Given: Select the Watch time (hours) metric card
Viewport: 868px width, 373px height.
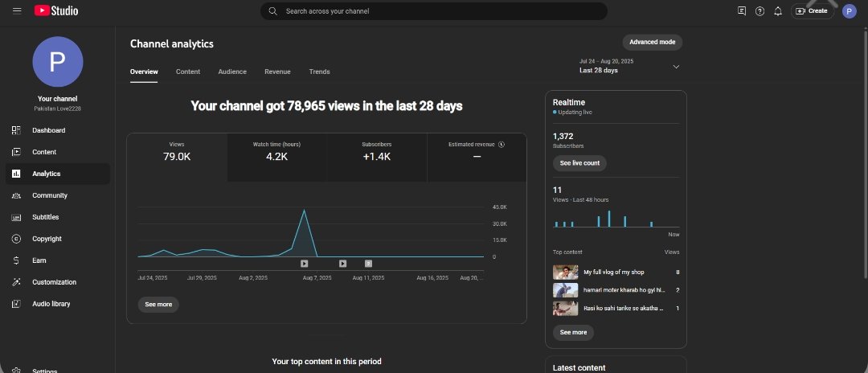Looking at the screenshot, I should (x=276, y=154).
